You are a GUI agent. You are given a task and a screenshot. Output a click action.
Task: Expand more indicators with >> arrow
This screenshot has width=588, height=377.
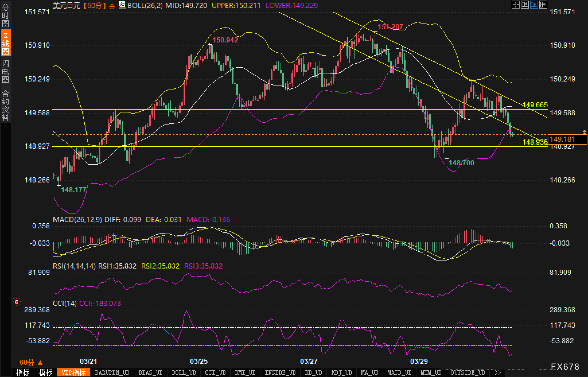pos(498,372)
